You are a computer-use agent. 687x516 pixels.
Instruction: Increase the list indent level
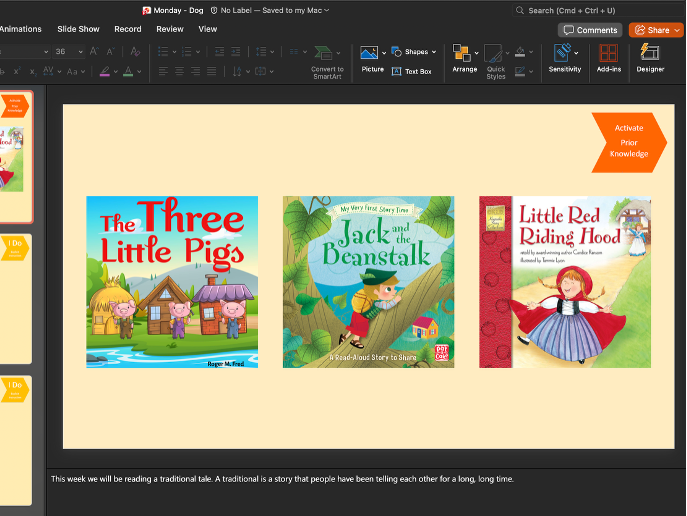[x=236, y=52]
